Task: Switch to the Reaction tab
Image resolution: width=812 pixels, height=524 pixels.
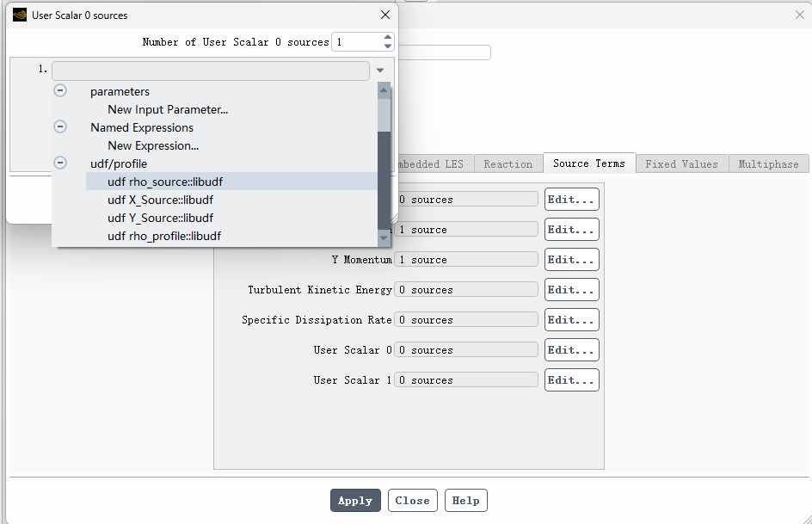Action: [x=508, y=164]
